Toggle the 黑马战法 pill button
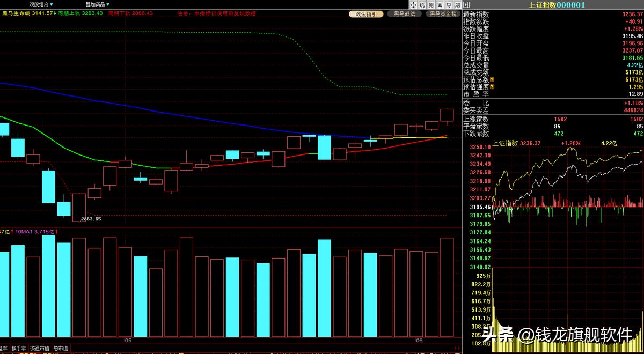Screen dimensions: 644x354 click(x=404, y=14)
